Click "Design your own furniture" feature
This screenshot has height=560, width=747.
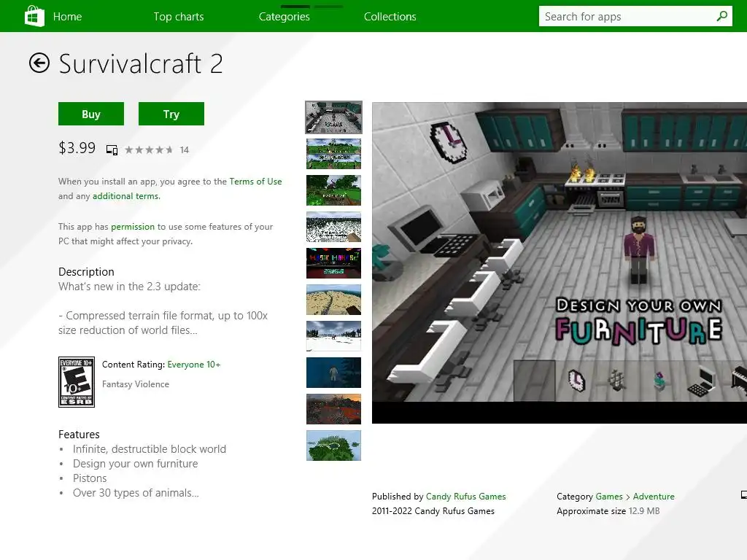pyautogui.click(x=135, y=464)
